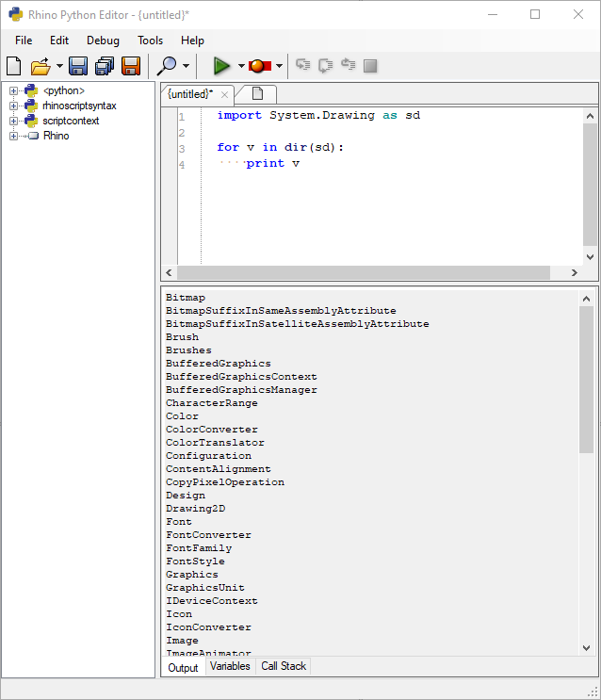Maximize the Rhino Python Editor window
Image resolution: width=601 pixels, height=700 pixels.
[535, 14]
